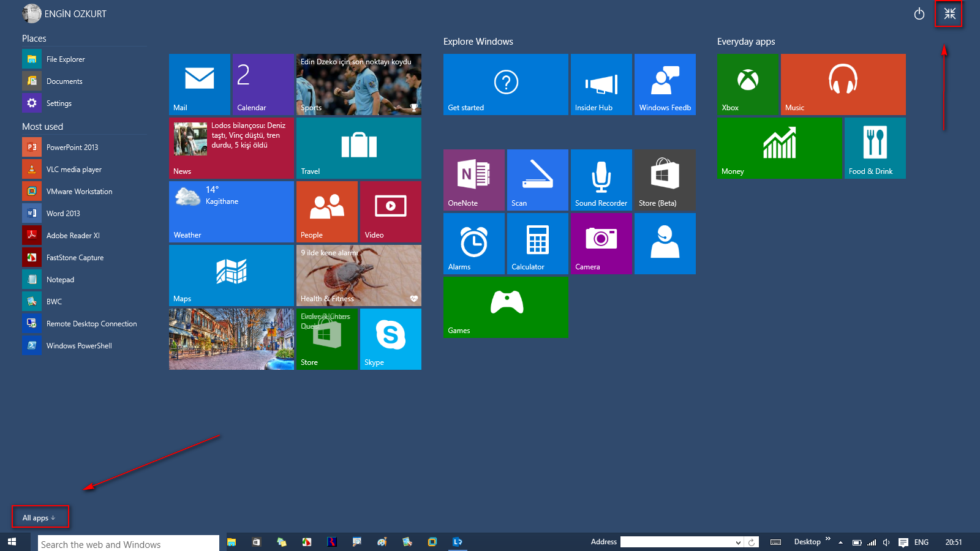Click the Address bar refresh button
This screenshot has width=980, height=551.
(x=752, y=542)
